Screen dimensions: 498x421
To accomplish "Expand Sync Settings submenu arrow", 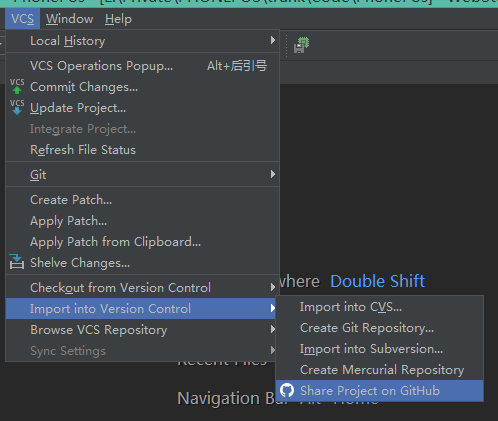I will [x=273, y=350].
